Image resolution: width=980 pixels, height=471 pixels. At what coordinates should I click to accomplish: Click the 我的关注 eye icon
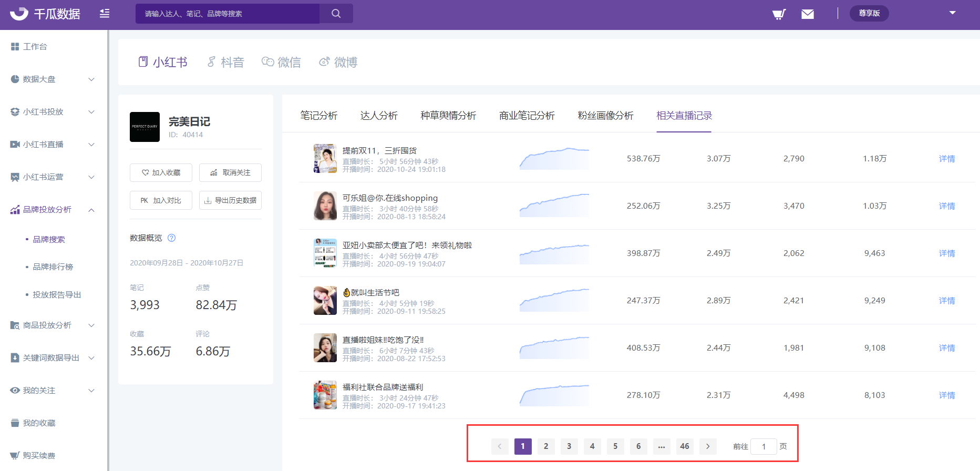point(15,391)
